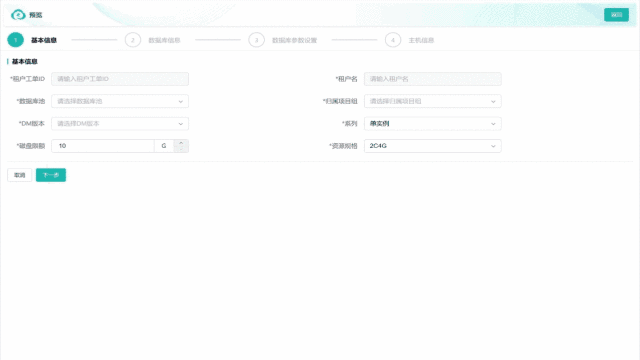Click the 取消 cancel button
640x360 pixels.
point(20,175)
